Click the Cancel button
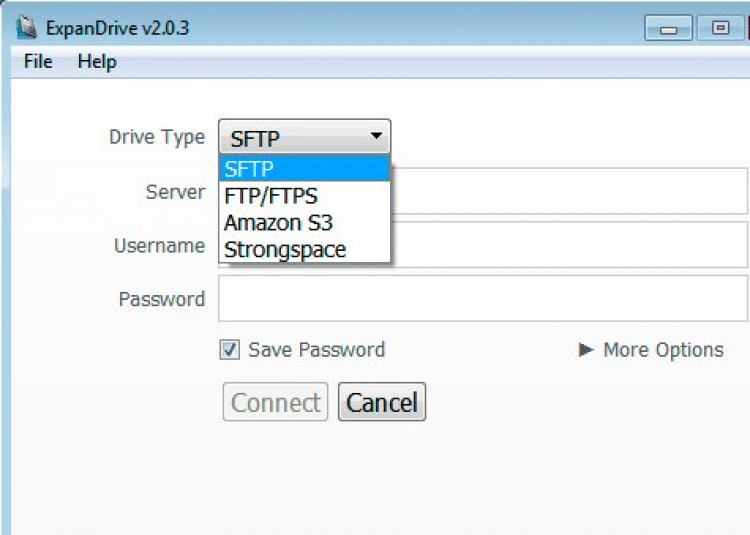The height and width of the screenshot is (535, 750). [x=382, y=403]
